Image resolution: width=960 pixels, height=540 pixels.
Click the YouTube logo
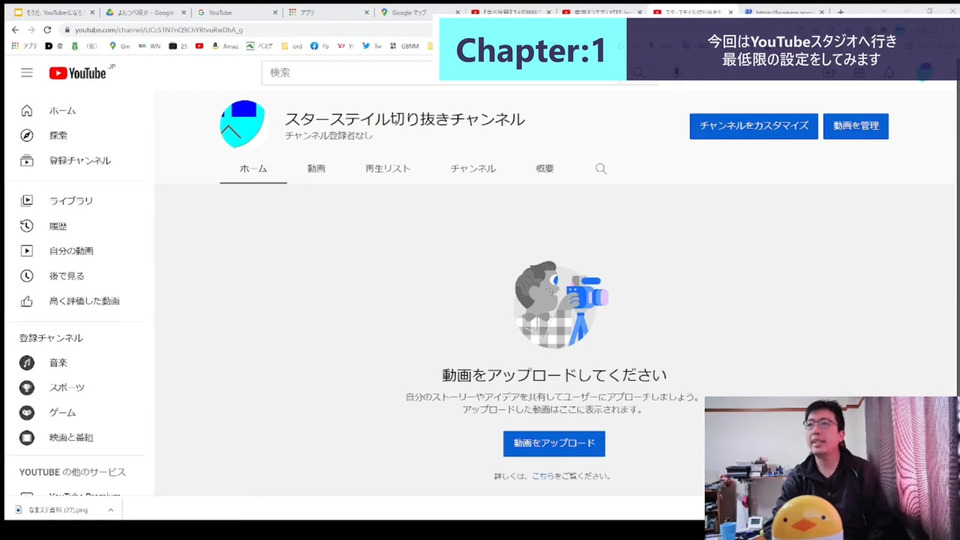coord(78,73)
